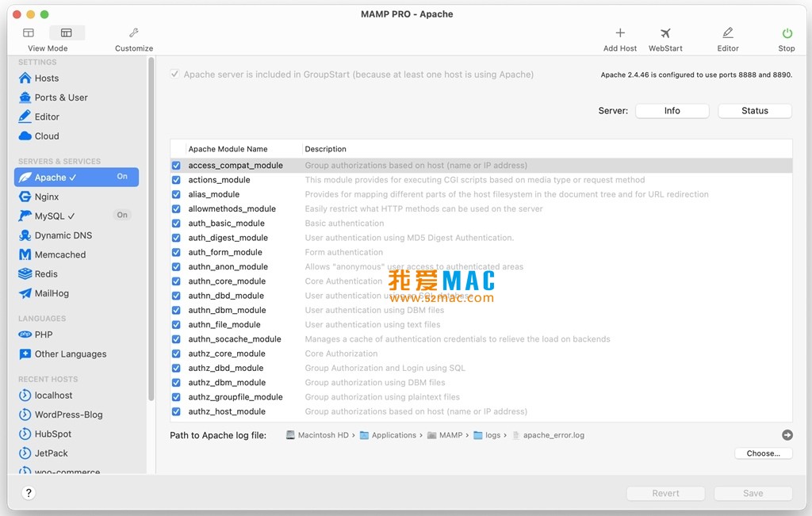Viewport: 812px width, 516px height.
Task: Click the WordPress-Blog recent host icon
Action: coord(25,415)
